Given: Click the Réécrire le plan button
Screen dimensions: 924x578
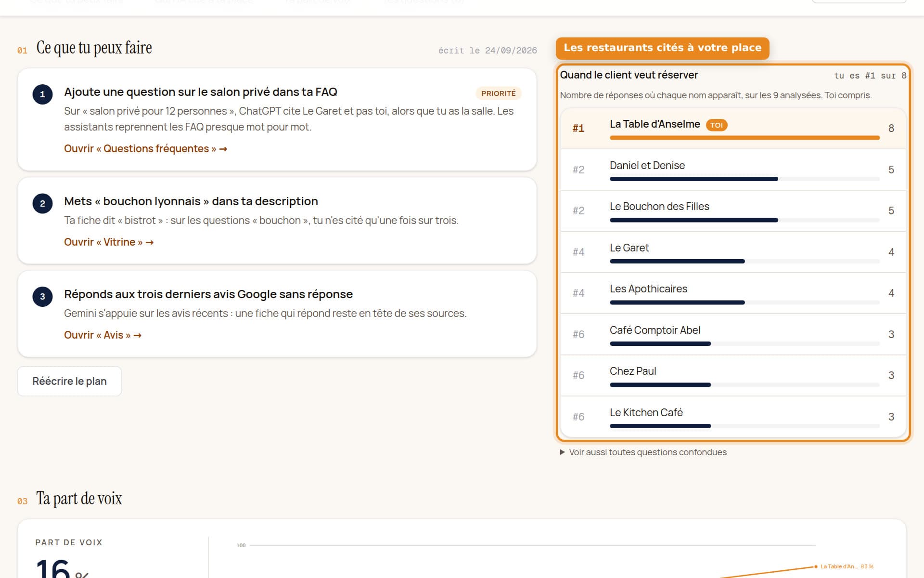Looking at the screenshot, I should [x=69, y=381].
